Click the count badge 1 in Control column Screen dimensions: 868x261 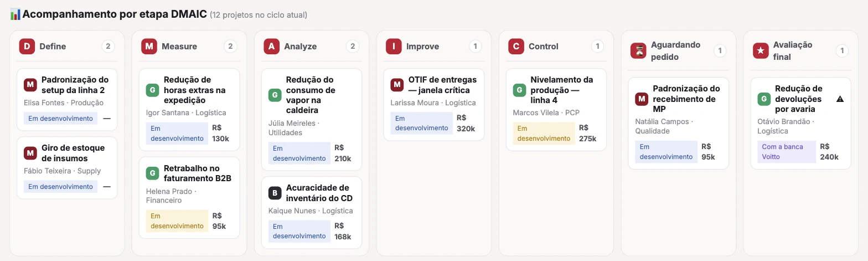tap(598, 47)
